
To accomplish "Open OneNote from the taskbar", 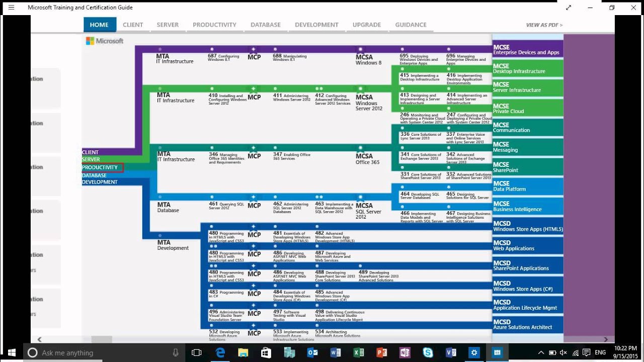I will pyautogui.click(x=405, y=352).
